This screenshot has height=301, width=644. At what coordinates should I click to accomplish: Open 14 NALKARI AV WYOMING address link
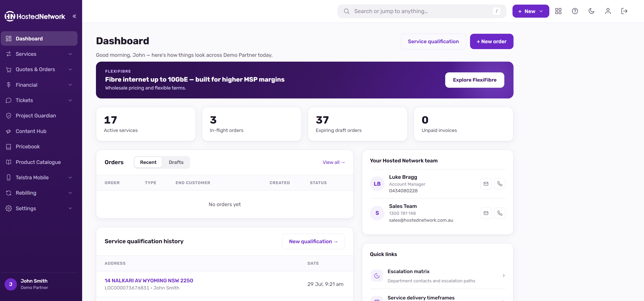point(149,281)
